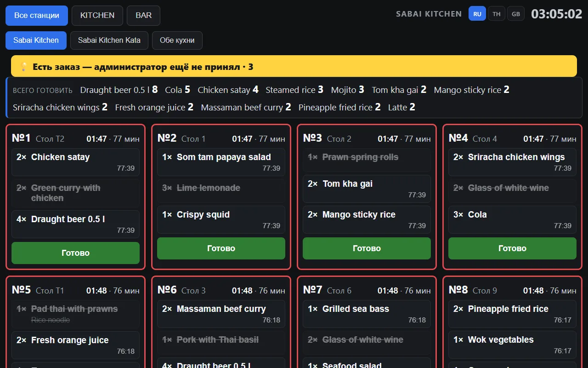
Task: Select the 'Все станции' station filter
Action: [x=37, y=16]
